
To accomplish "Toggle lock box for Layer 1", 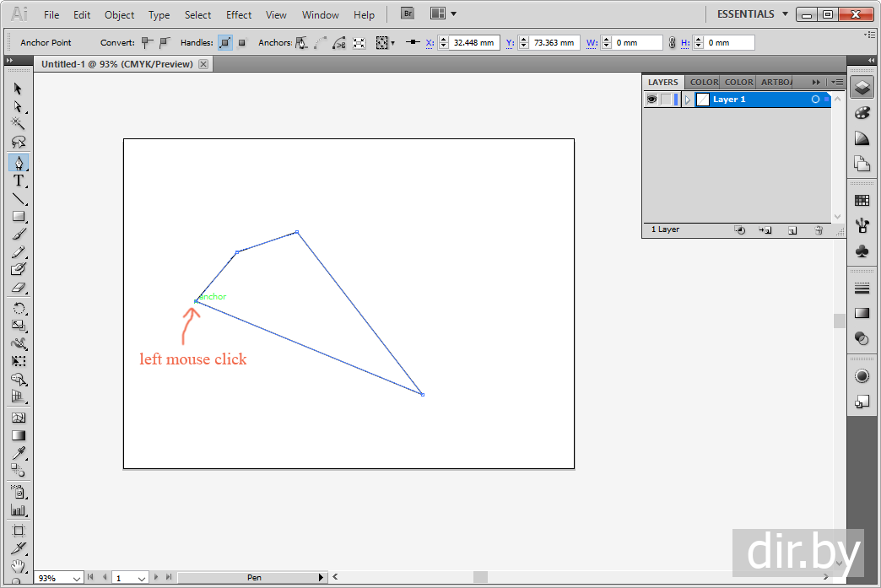I will pyautogui.click(x=666, y=100).
